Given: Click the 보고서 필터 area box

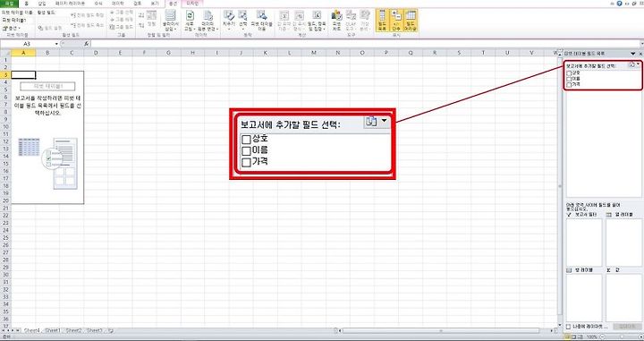Looking at the screenshot, I should click(x=584, y=243).
